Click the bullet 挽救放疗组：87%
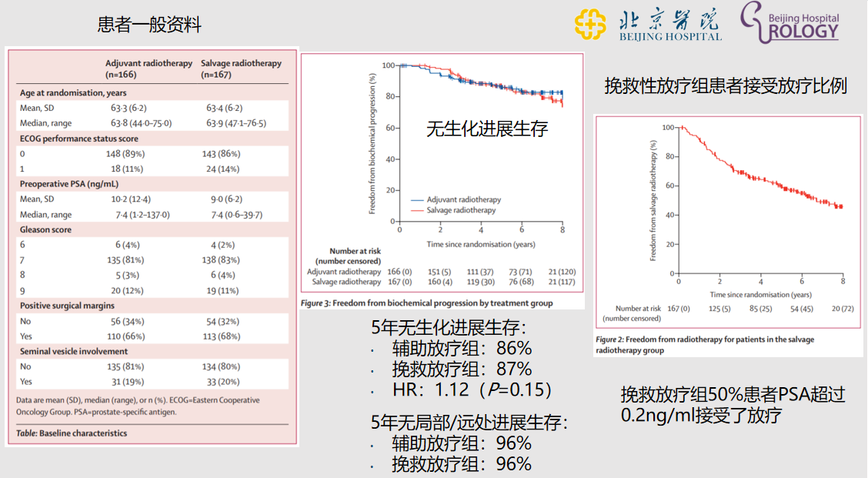Screen dimensions: 868x478 [x=462, y=369]
